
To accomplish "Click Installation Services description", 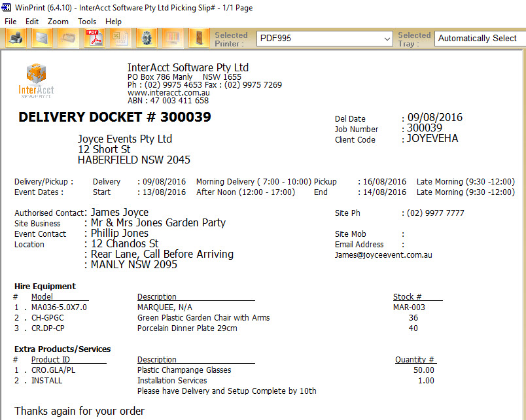I will click(x=172, y=380).
